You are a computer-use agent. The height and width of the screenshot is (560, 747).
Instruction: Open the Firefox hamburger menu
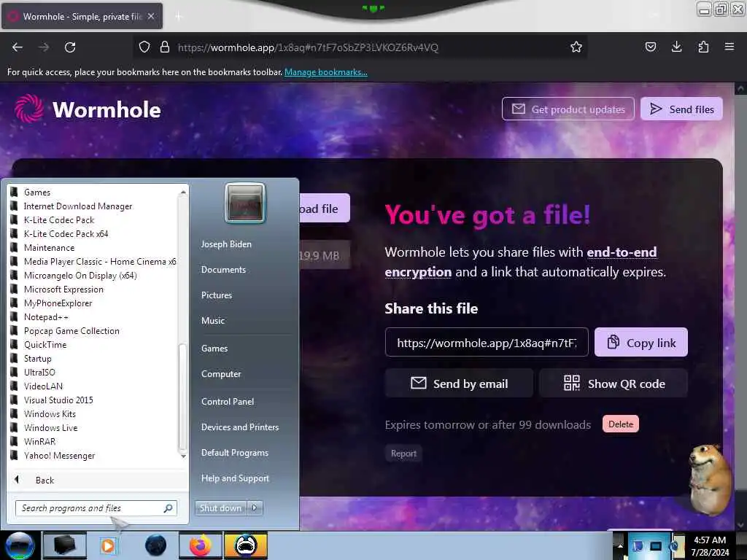tap(729, 47)
